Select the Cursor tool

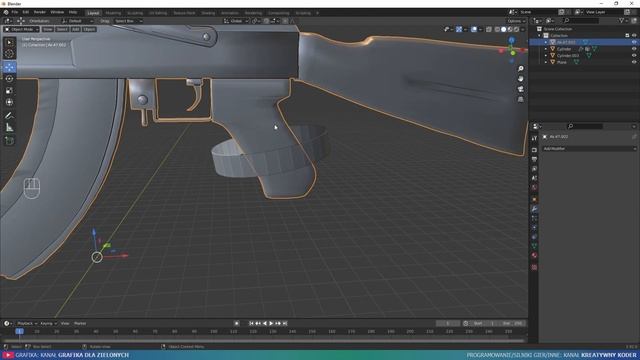9,53
